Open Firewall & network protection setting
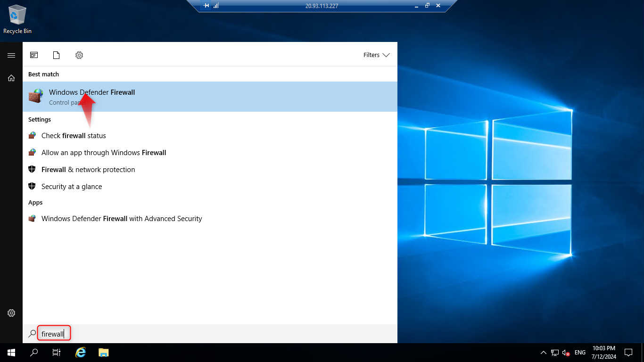The height and width of the screenshot is (362, 644). (x=88, y=170)
